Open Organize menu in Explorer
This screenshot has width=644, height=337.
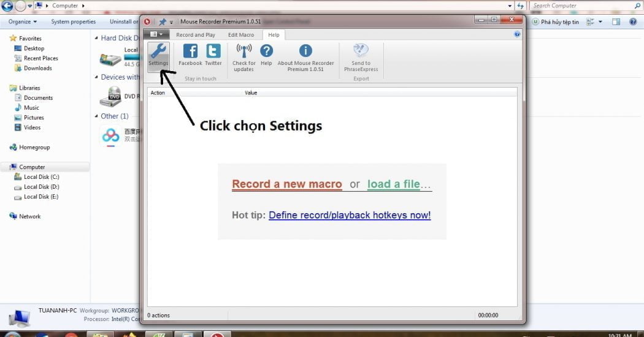click(23, 22)
